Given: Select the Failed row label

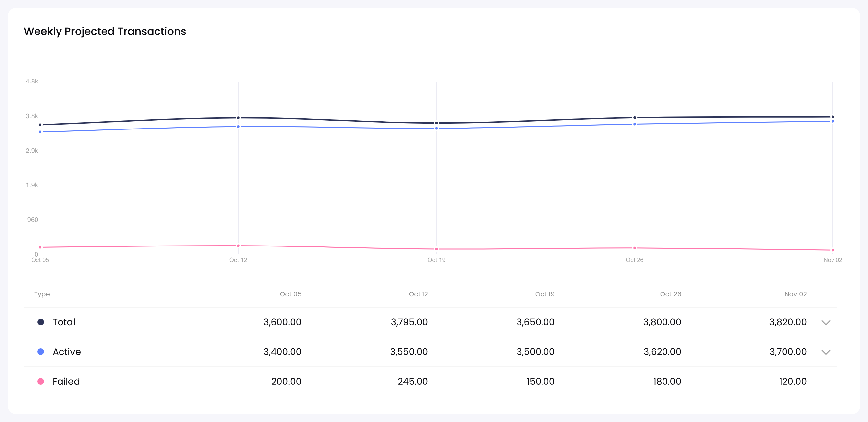Looking at the screenshot, I should 66,381.
